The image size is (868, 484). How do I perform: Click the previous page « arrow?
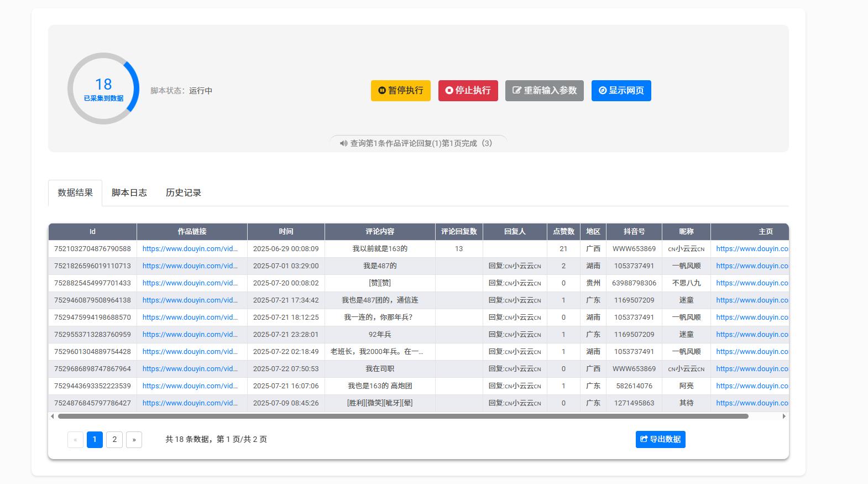[x=75, y=439]
